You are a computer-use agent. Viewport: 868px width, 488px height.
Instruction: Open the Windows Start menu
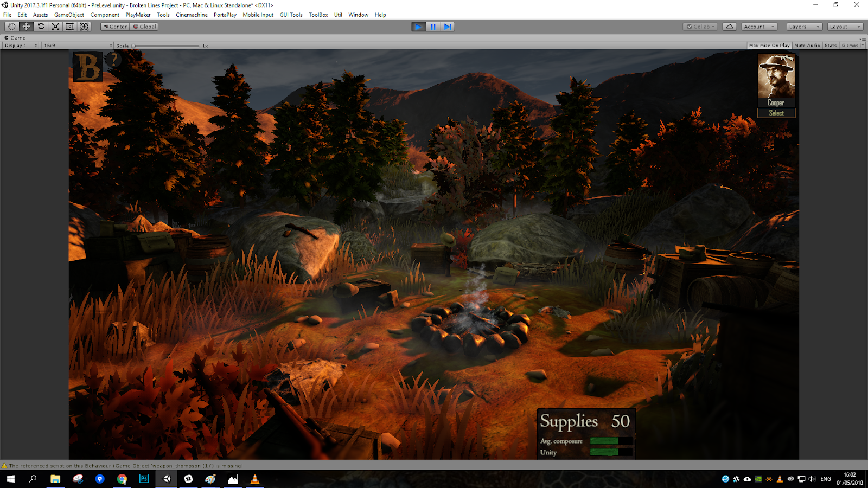[11, 479]
